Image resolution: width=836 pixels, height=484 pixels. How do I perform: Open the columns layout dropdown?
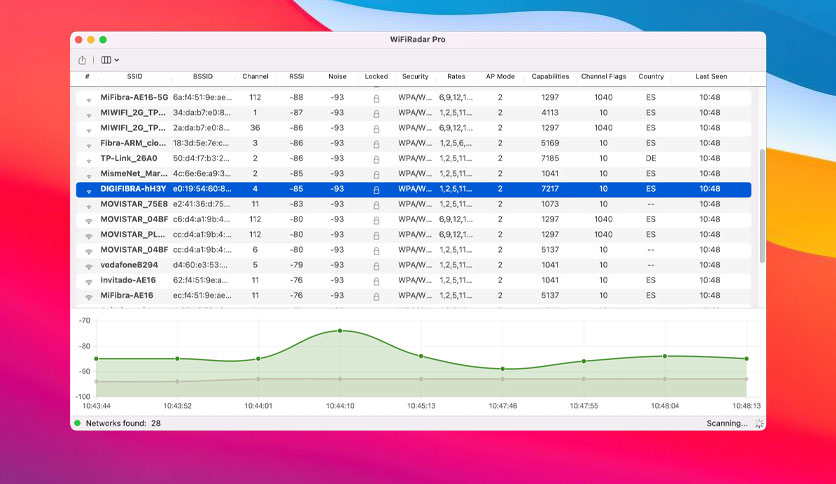[110, 60]
